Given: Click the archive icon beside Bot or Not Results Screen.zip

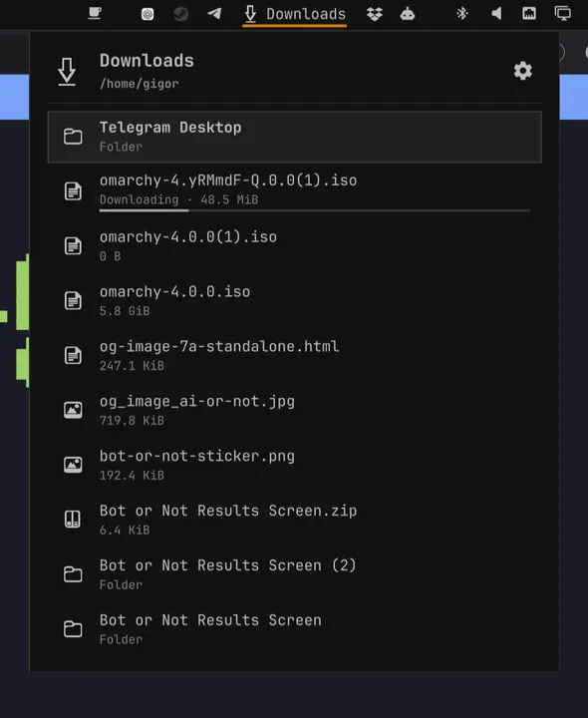Looking at the screenshot, I should click(x=73, y=520).
